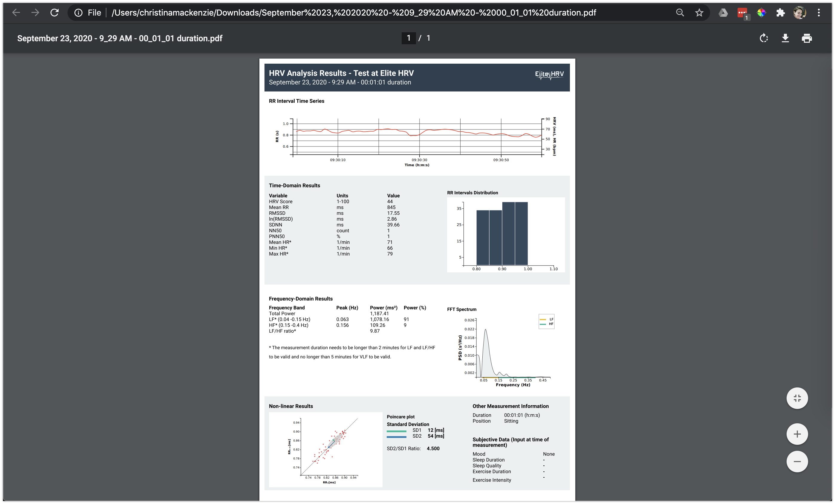Open the Google Drive extension icon
The width and height of the screenshot is (835, 504).
coord(723,13)
